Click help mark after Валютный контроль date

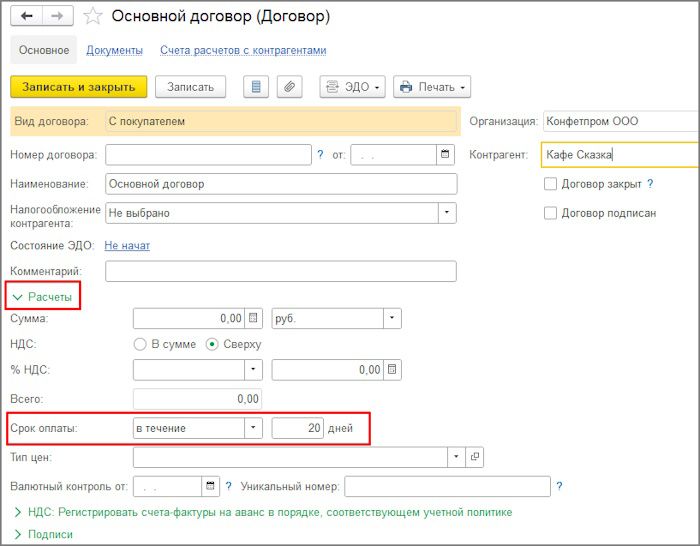pos(229,486)
